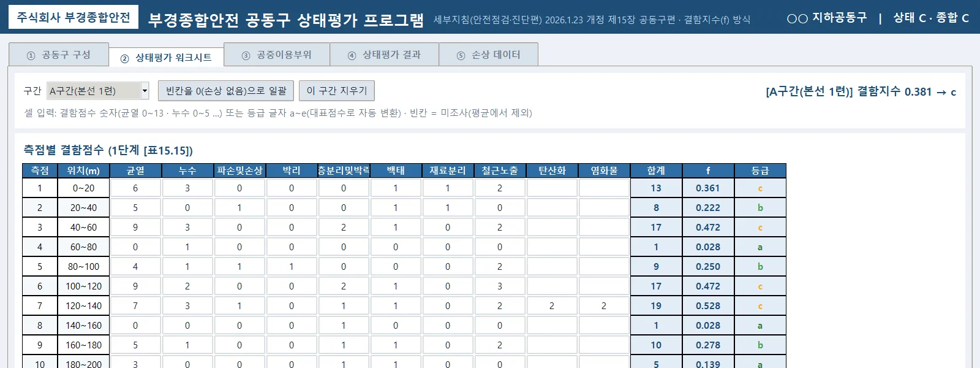Click the 균열 column header

pyautogui.click(x=135, y=171)
